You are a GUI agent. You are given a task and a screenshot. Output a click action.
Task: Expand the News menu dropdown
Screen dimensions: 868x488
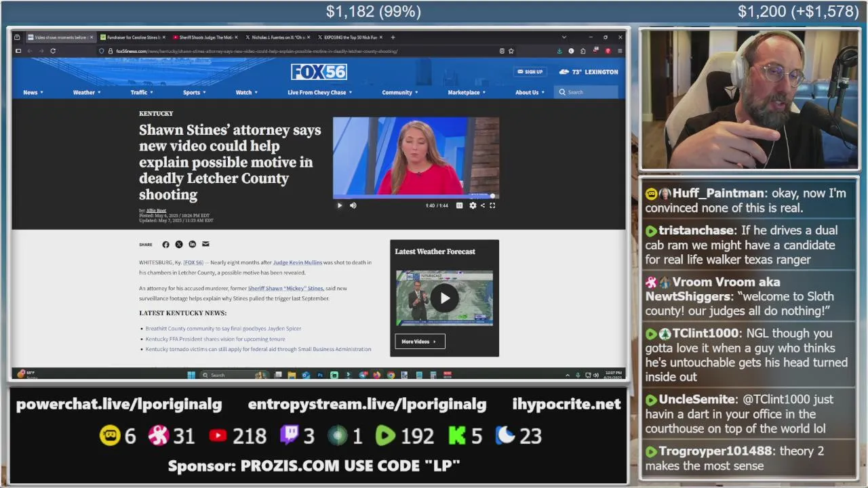pos(33,92)
